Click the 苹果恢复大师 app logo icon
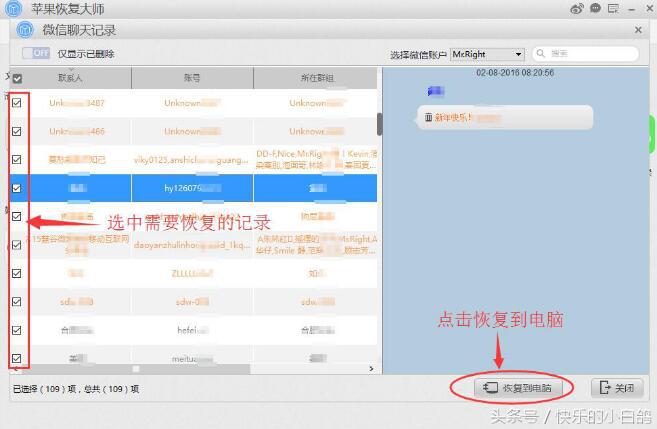 [x=14, y=8]
